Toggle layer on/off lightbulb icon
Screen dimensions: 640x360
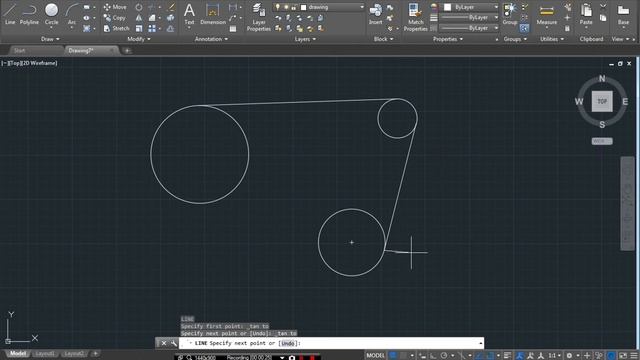coord(278,7)
